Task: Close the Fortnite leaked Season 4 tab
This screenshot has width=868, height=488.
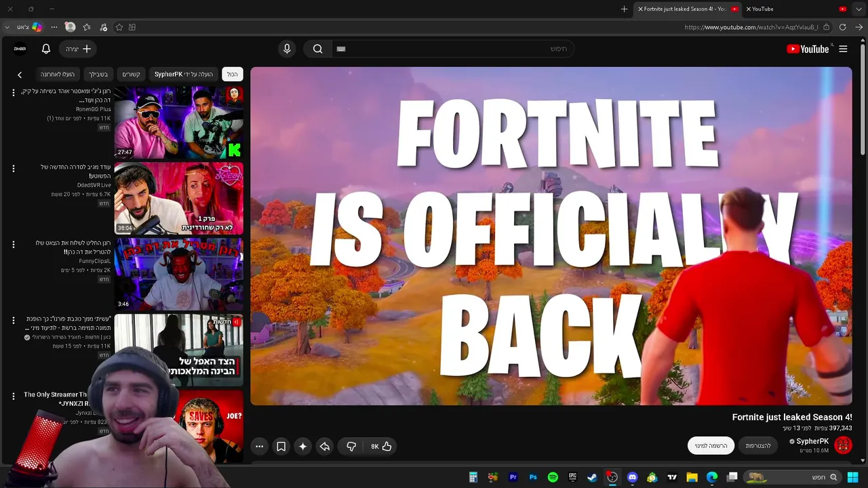Action: click(640, 9)
